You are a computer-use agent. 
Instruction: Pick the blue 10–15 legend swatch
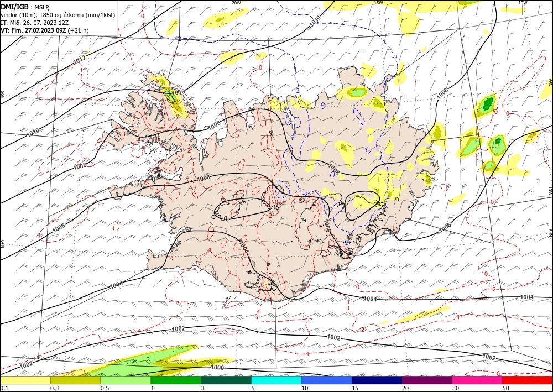[327, 380]
